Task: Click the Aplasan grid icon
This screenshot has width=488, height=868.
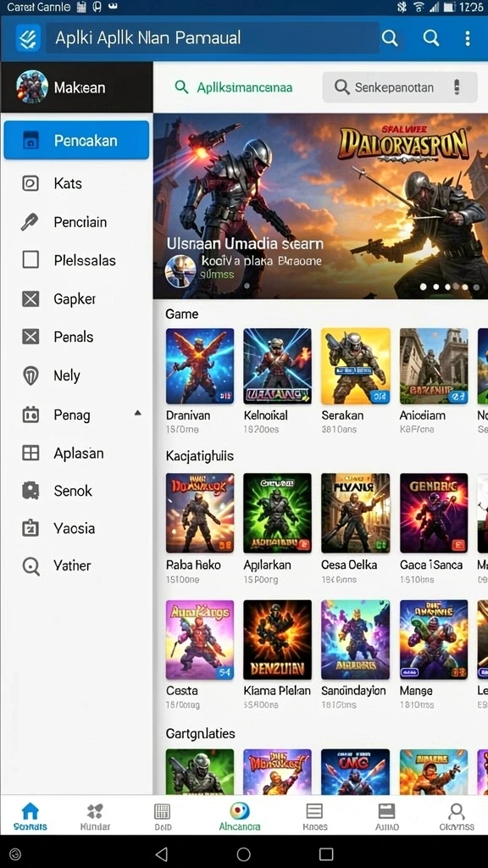Action: 30,453
